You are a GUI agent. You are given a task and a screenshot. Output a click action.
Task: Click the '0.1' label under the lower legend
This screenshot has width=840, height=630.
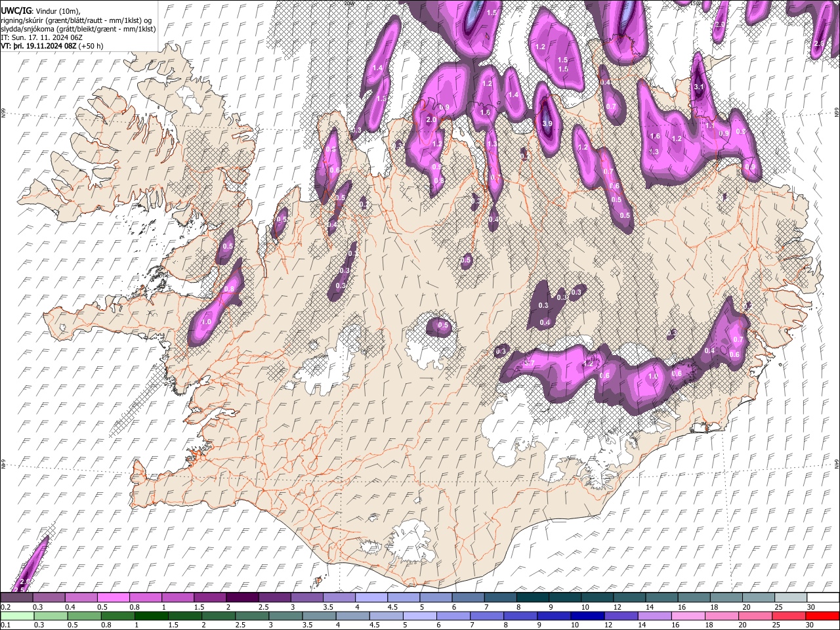(x=5, y=625)
